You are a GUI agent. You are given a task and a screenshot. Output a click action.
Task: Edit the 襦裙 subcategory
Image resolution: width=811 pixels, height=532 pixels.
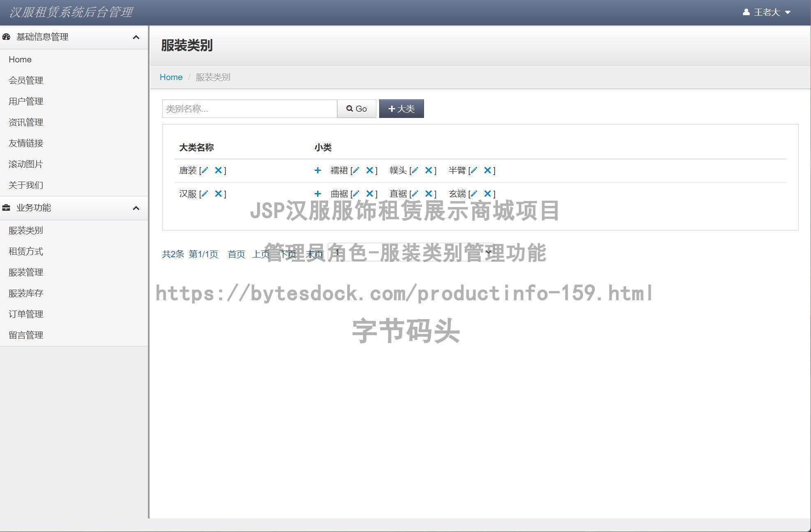click(356, 170)
